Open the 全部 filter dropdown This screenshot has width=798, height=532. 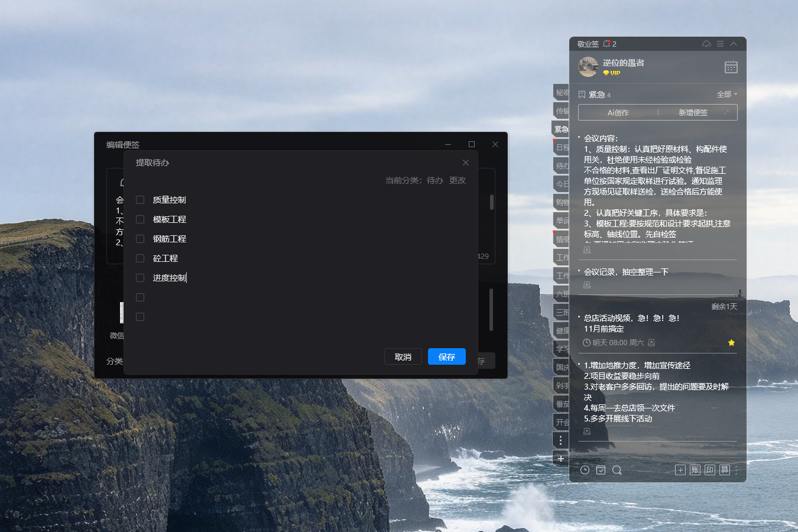pos(727,95)
